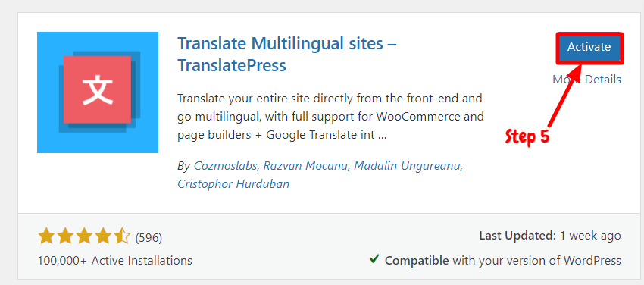Screen dimensions: 644x285
Task: Click the plugin description text
Action: coord(330,117)
